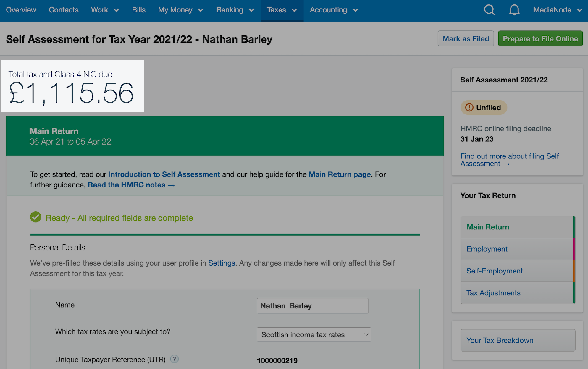588x369 pixels.
Task: Open Your Tax Breakdown
Action: coord(518,340)
